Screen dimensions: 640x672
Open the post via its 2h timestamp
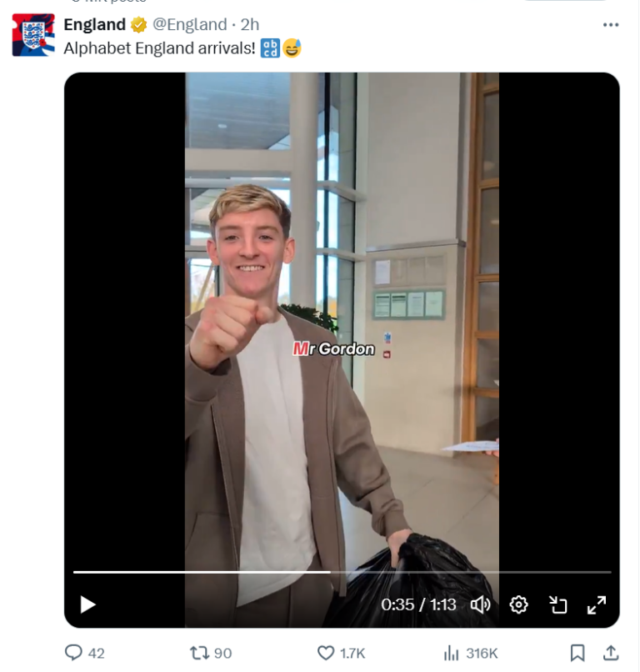coord(250,25)
